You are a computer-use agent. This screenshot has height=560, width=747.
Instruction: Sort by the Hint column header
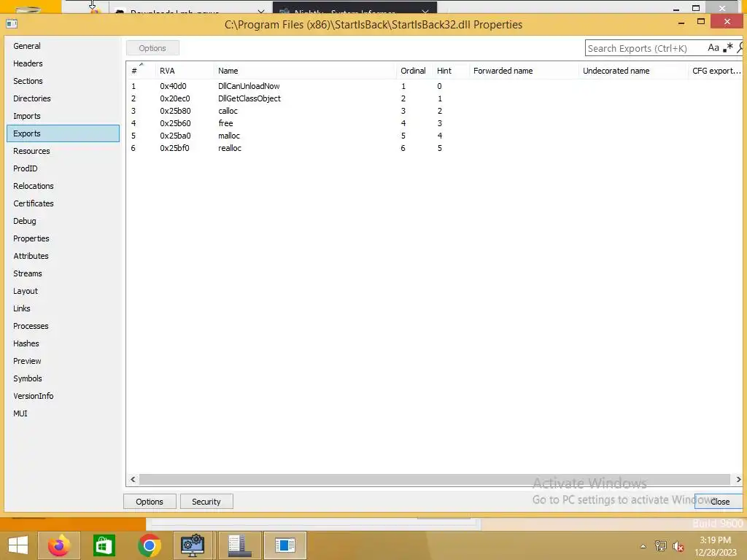point(451,71)
